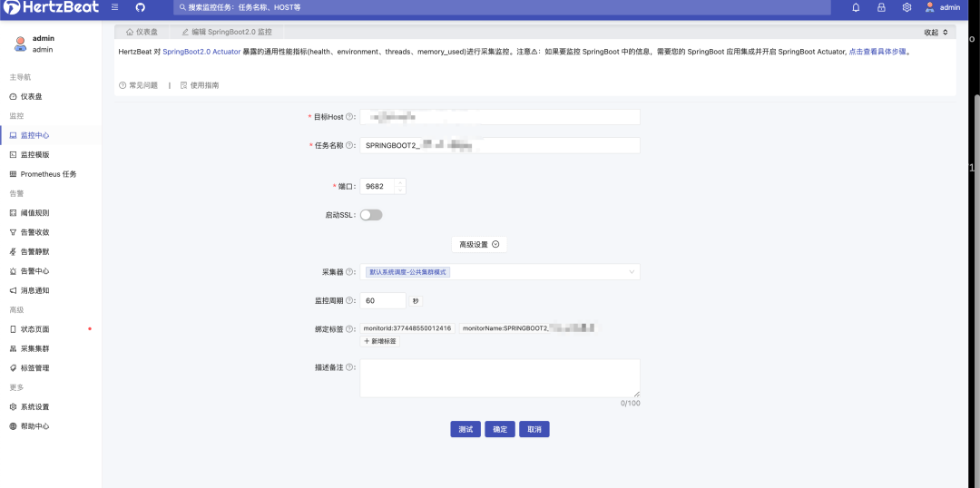
Task: Click the 取消 button
Action: click(x=534, y=429)
